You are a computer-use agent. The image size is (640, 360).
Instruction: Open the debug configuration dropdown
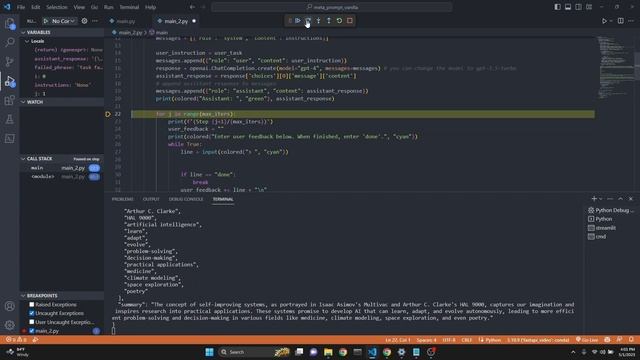[x=63, y=21]
